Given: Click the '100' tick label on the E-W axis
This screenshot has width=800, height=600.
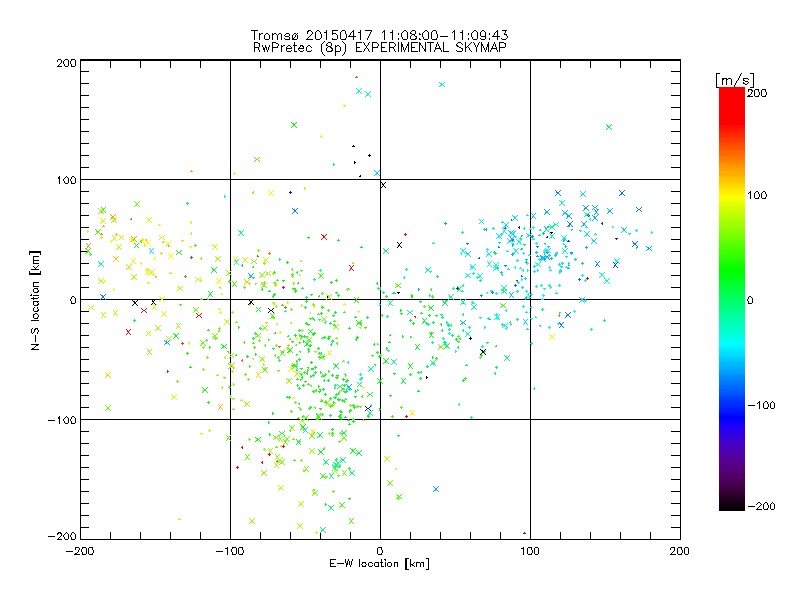Looking at the screenshot, I should pyautogui.click(x=530, y=551).
